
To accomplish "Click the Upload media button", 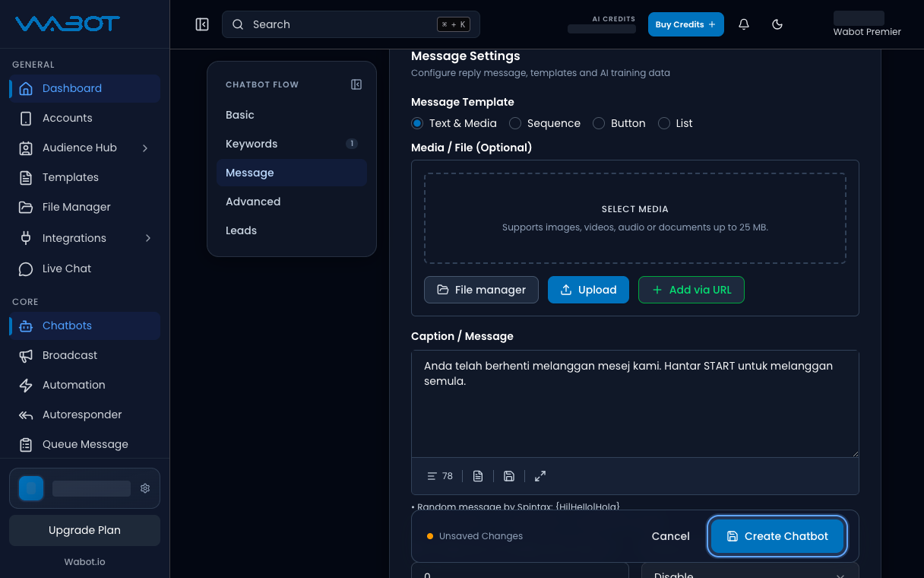I will coord(588,290).
